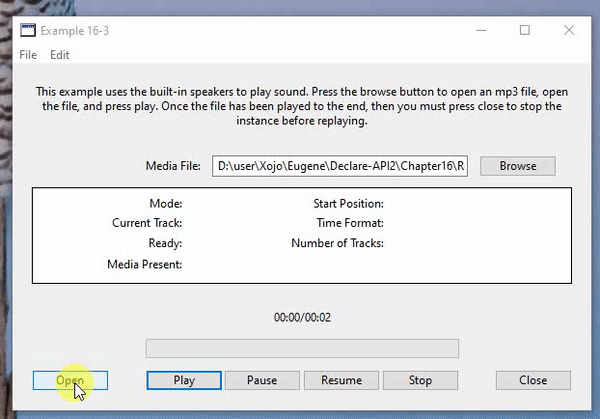Click the Close button beside Stop
The height and width of the screenshot is (419, 600).
point(533,380)
